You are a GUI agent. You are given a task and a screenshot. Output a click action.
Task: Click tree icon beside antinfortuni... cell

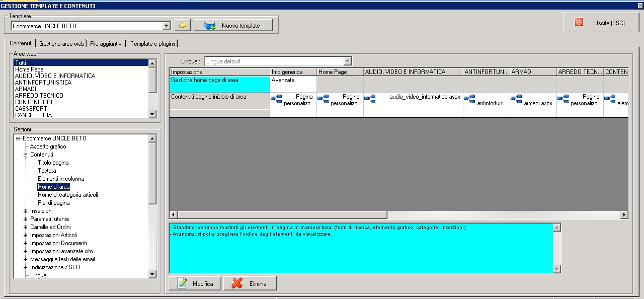pyautogui.click(x=469, y=98)
